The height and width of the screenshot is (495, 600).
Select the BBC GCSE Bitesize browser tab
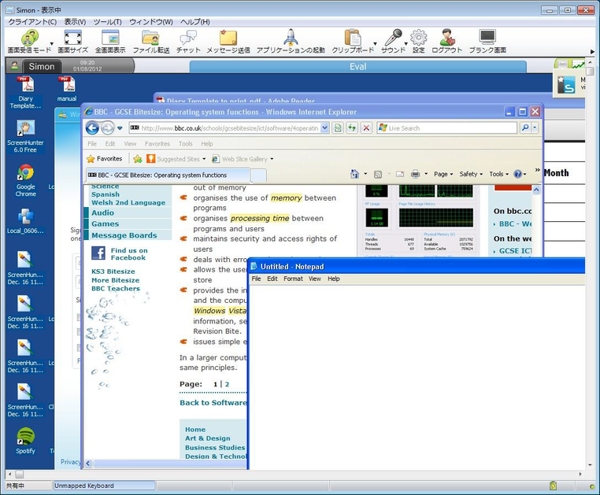click(x=168, y=175)
